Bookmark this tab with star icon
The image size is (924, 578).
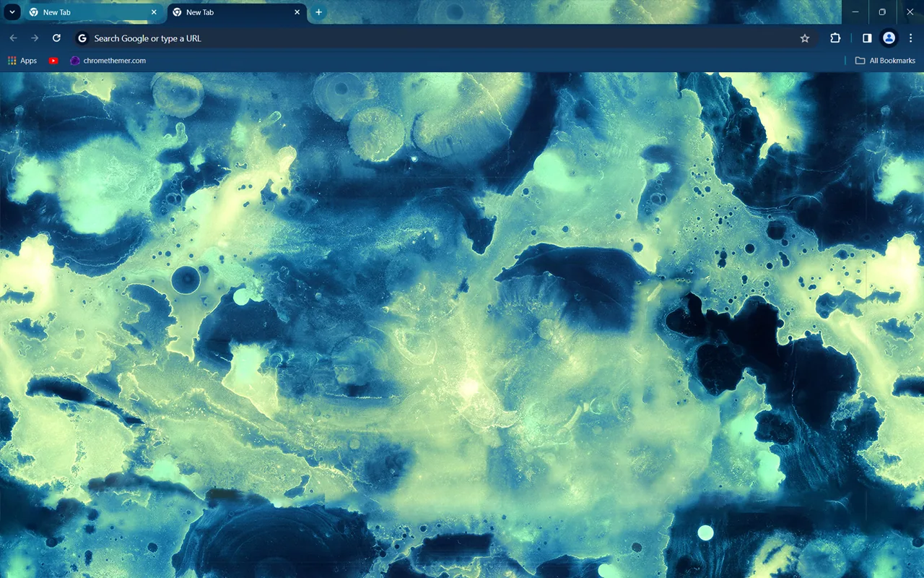pyautogui.click(x=805, y=38)
